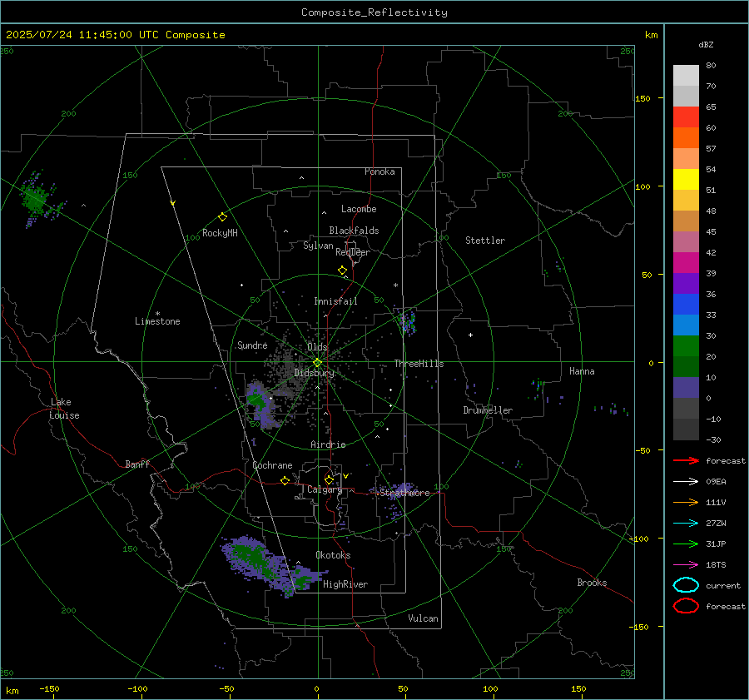Screen dimensions: 749x700
Task: Click the magenta swatch between 42 and 39
Action: [x=686, y=263]
